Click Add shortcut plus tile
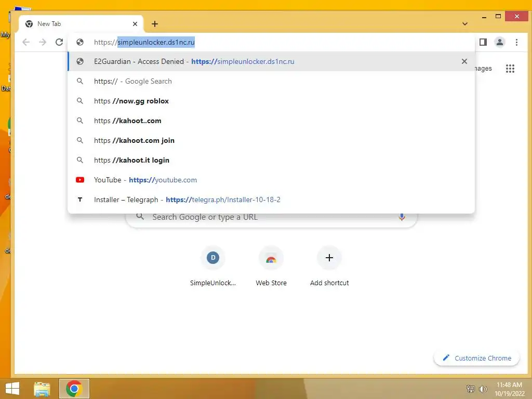The width and height of the screenshot is (532, 399). 329,267
